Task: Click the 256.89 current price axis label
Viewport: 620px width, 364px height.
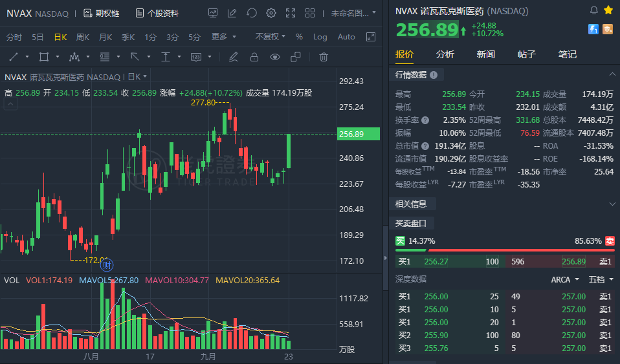Action: pyautogui.click(x=359, y=134)
